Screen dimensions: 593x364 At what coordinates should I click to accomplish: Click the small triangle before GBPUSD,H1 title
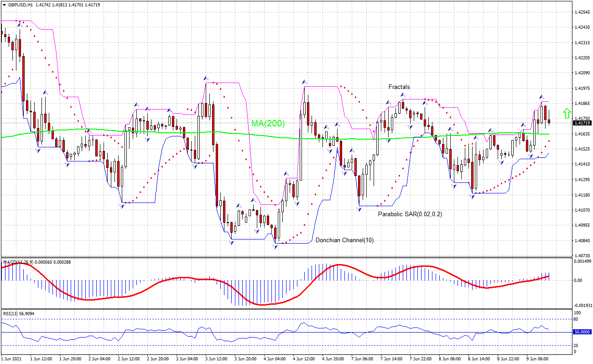pos(4,5)
